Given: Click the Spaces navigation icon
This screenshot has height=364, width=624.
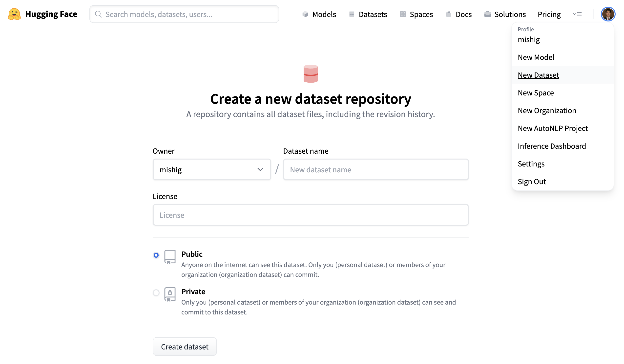Looking at the screenshot, I should pyautogui.click(x=403, y=14).
